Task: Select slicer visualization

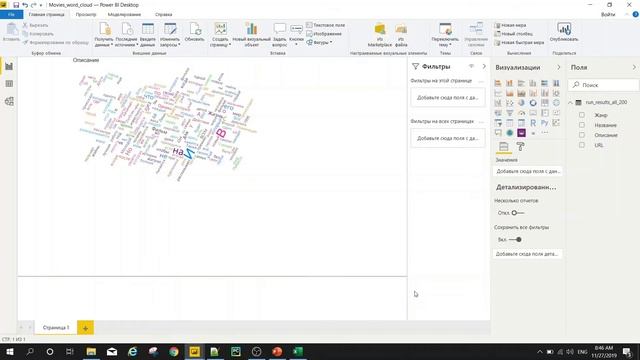Action: point(498,123)
